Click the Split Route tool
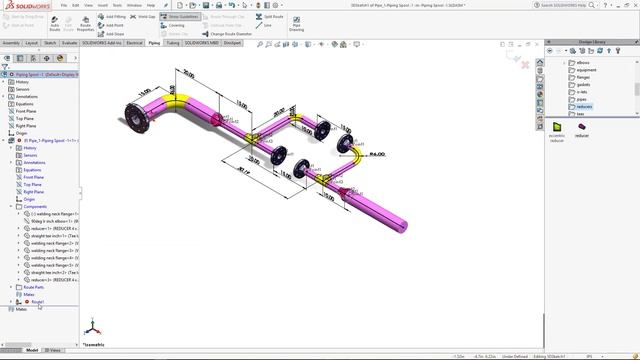Image resolution: width=640 pixels, height=360 pixels. click(x=269, y=17)
